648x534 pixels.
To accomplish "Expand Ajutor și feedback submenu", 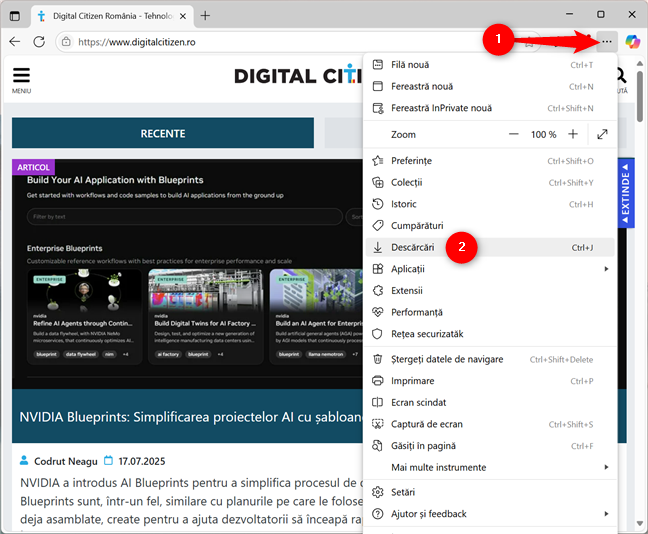I will coord(489,514).
